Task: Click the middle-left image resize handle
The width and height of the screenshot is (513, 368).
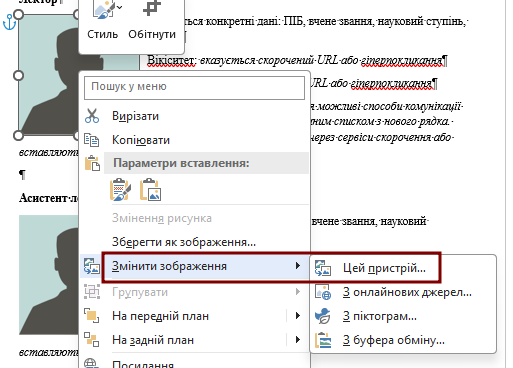Action: pos(18,75)
